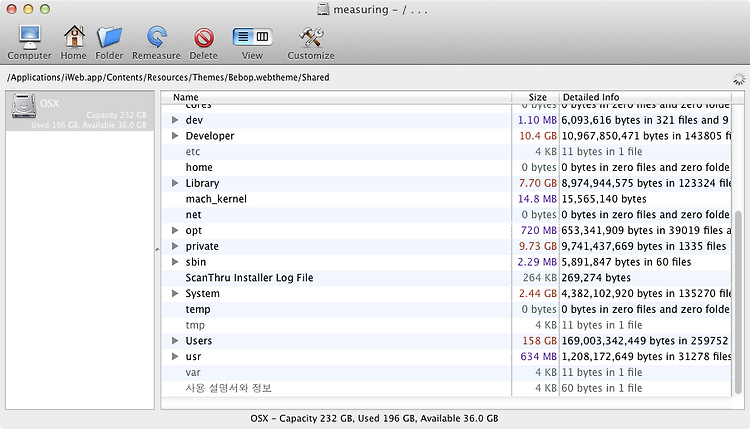The height and width of the screenshot is (429, 750).
Task: Click the 269,274 bytes detail text
Action: pos(596,278)
